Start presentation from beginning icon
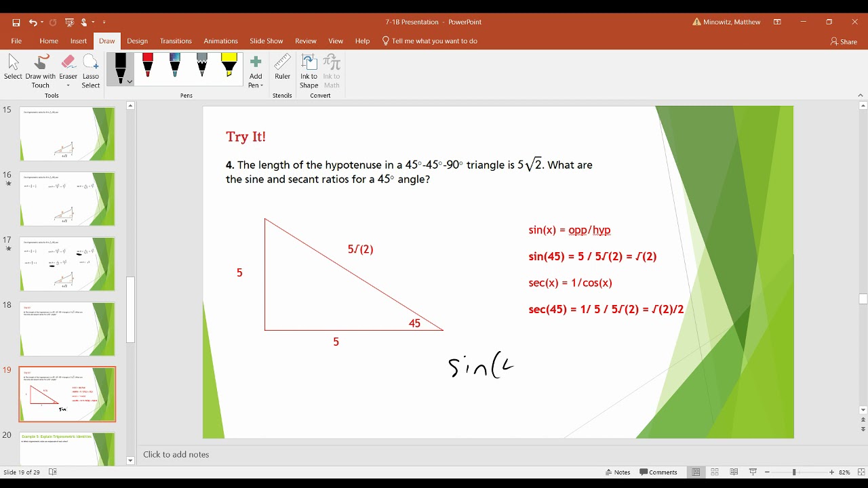The height and width of the screenshot is (488, 868). coord(68,22)
